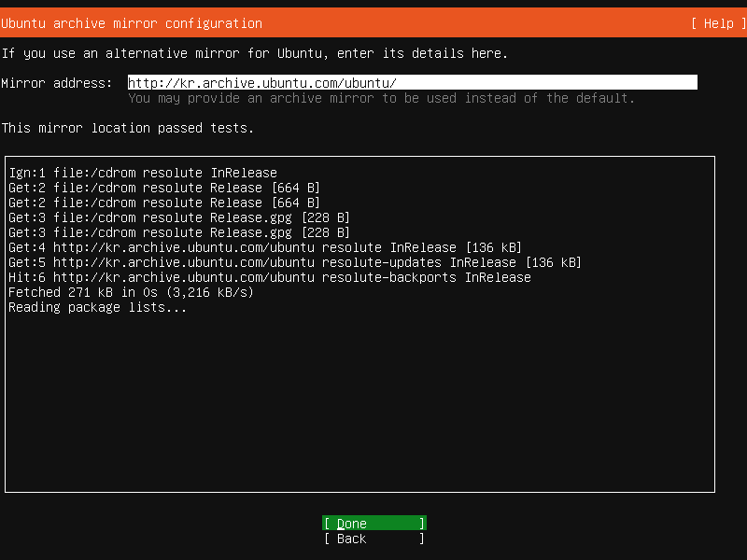Click the 'You may provide an archive mirror' hint

tap(382, 98)
